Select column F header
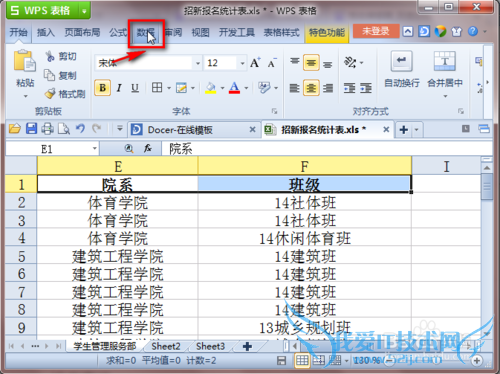 coord(305,166)
